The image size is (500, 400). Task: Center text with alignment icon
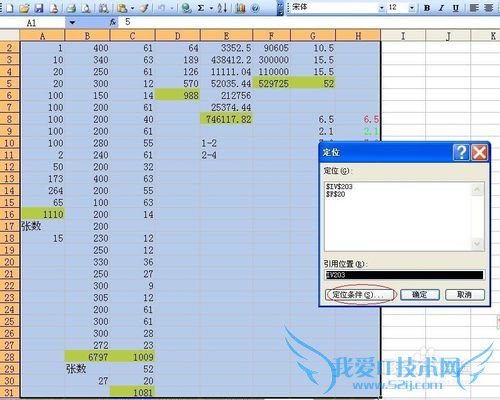click(489, 8)
